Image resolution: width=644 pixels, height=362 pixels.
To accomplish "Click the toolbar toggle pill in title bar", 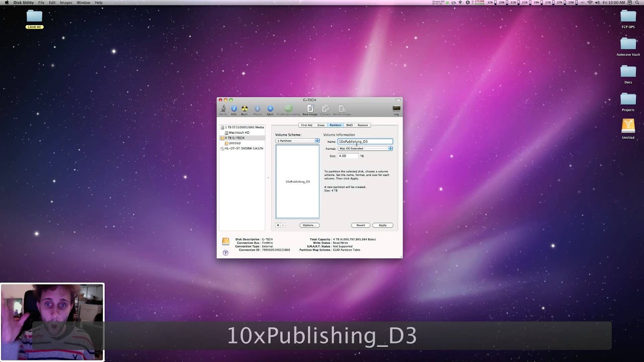I will point(398,100).
